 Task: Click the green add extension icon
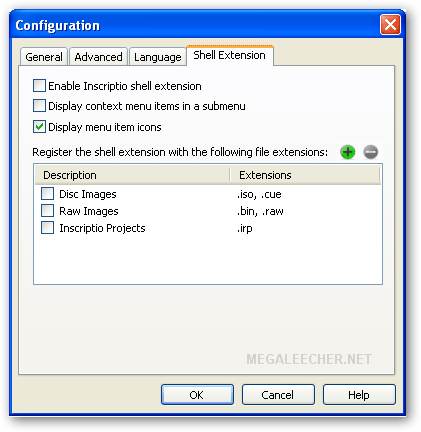[347, 152]
